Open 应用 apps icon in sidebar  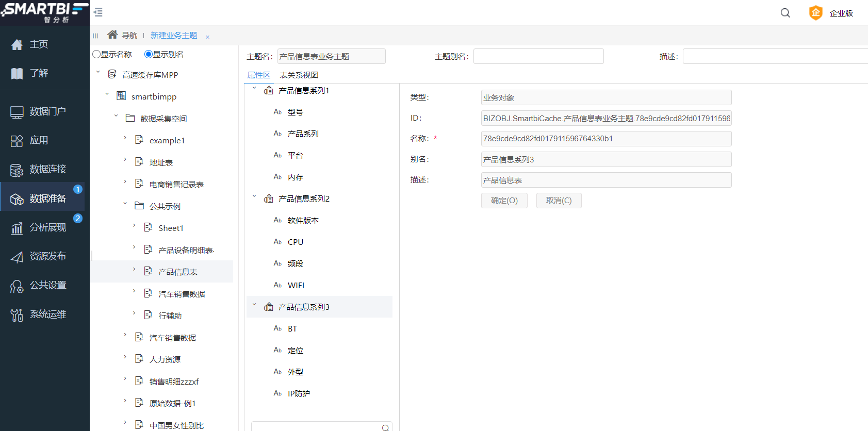click(x=17, y=141)
